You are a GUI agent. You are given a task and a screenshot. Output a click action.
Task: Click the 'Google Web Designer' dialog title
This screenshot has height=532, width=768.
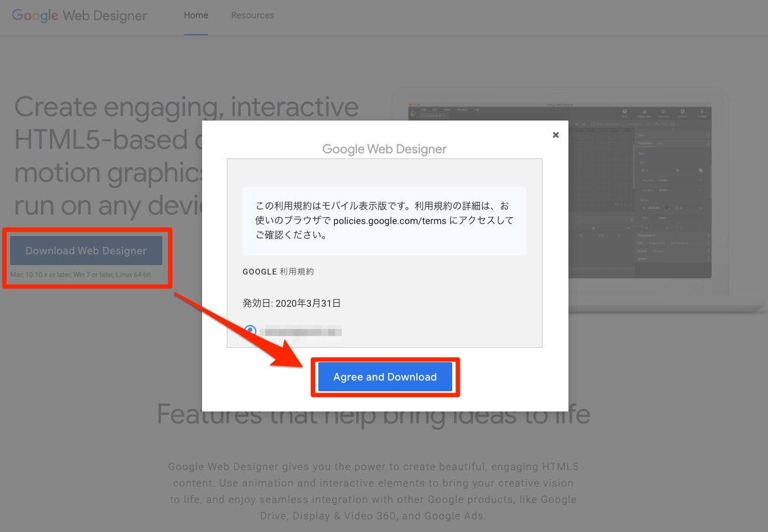click(x=385, y=149)
